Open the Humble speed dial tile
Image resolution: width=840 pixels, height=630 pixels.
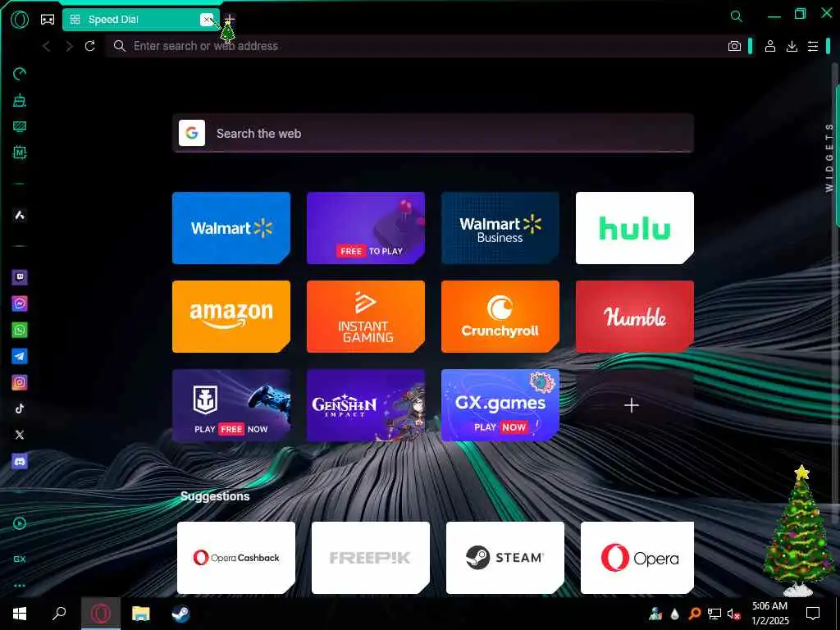point(634,317)
